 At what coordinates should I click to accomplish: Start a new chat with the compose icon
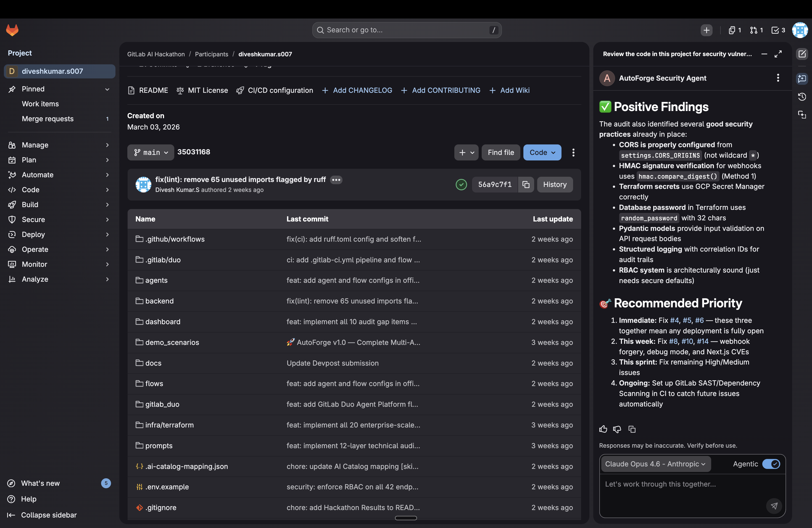click(802, 54)
